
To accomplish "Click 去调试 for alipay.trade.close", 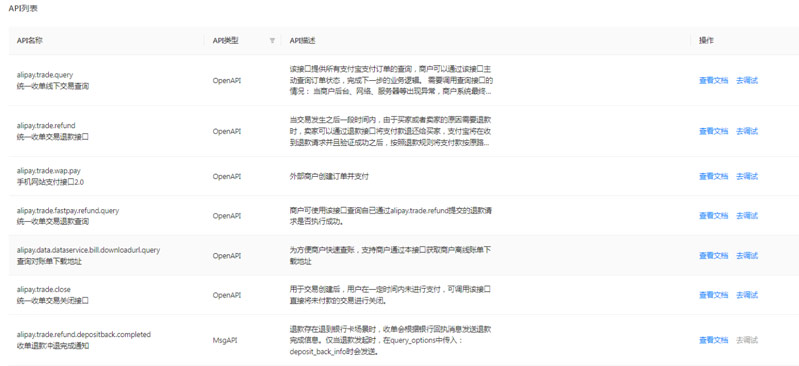I will click(x=747, y=295).
